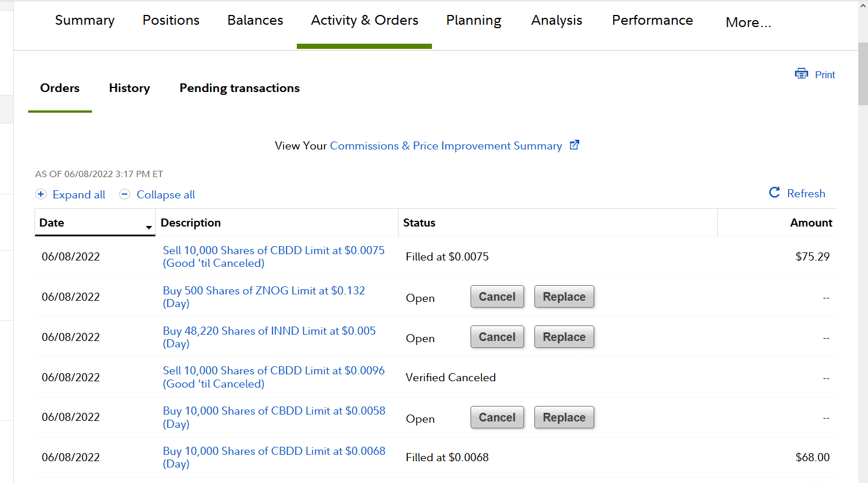Open the Pending transactions tab
Screen dimensions: 868x483
click(239, 88)
